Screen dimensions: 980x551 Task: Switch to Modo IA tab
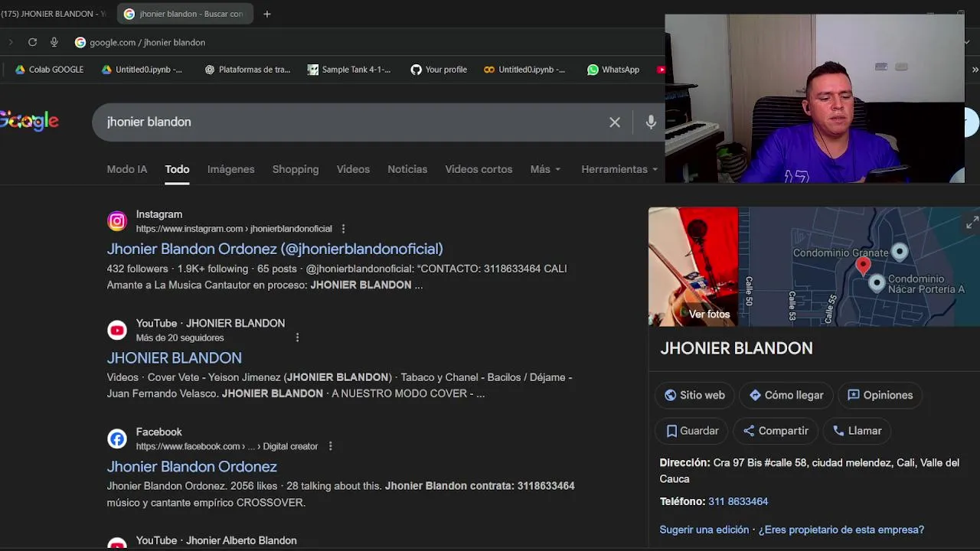click(127, 169)
